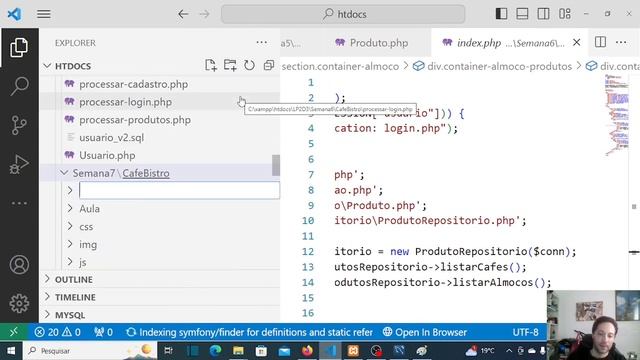Click the Indexing symfony/finder status message
The height and width of the screenshot is (360, 640).
pos(249,332)
